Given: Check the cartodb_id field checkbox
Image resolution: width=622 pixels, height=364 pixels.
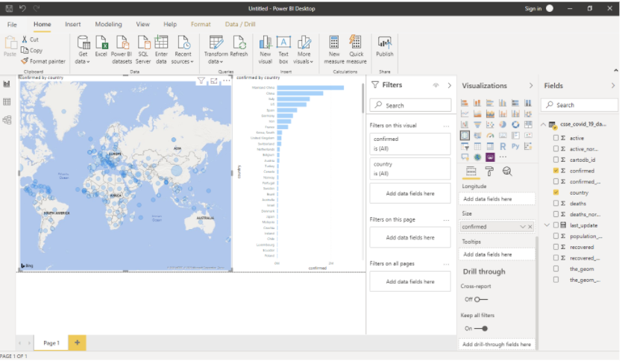Looking at the screenshot, I should click(x=556, y=160).
